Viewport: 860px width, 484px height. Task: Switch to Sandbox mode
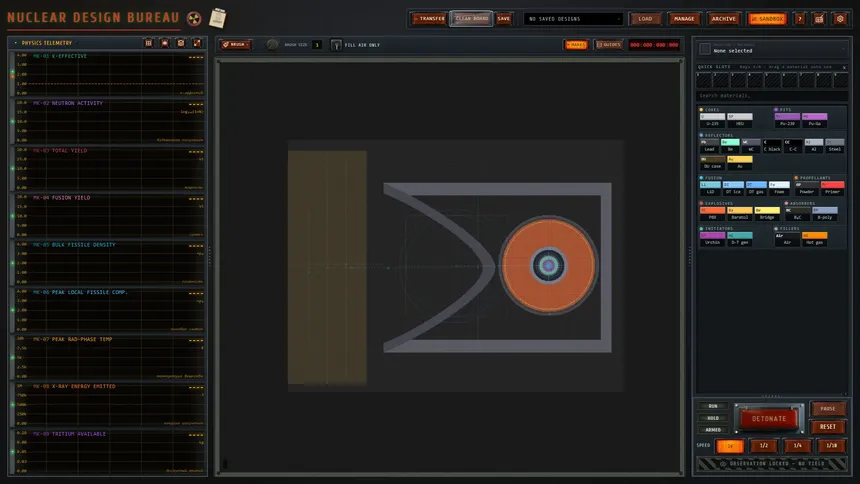(767, 19)
